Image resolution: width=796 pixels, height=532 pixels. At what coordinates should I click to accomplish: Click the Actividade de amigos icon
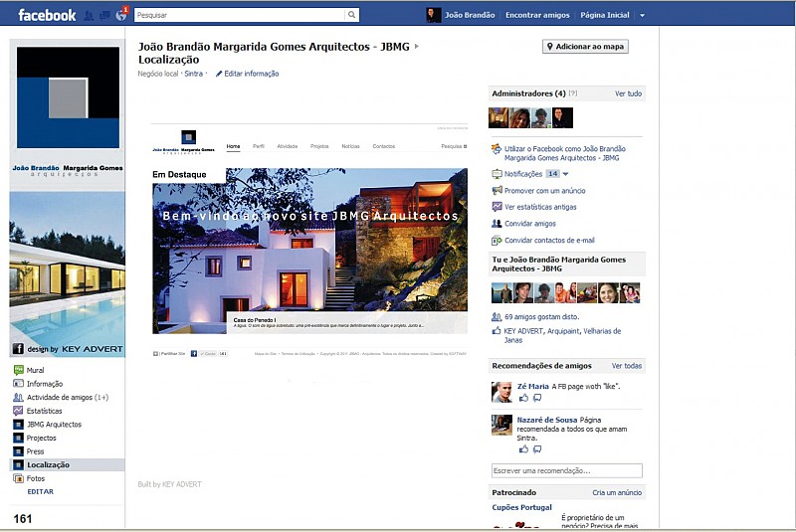[x=18, y=397]
